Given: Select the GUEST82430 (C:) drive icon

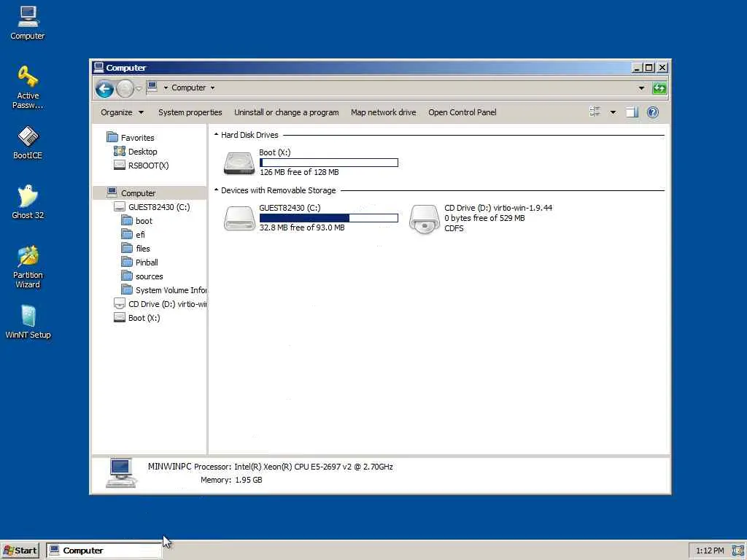Looking at the screenshot, I should tap(239, 219).
